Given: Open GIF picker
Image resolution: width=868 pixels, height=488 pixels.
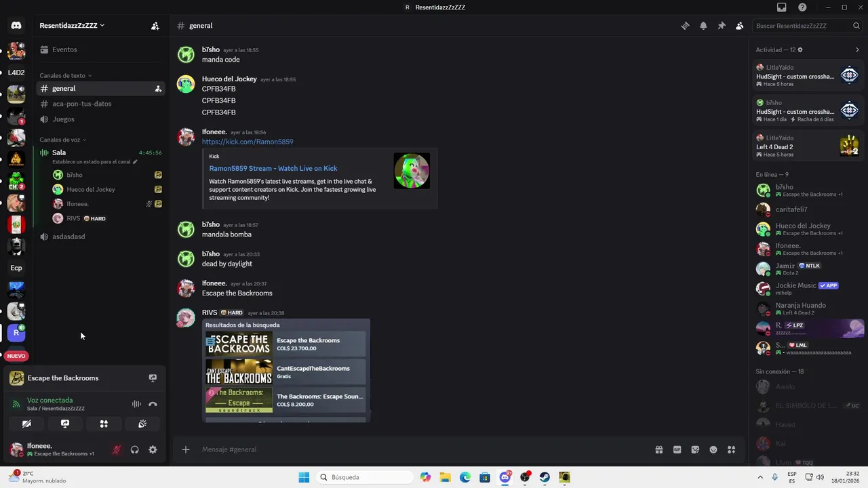Looking at the screenshot, I should 677,449.
